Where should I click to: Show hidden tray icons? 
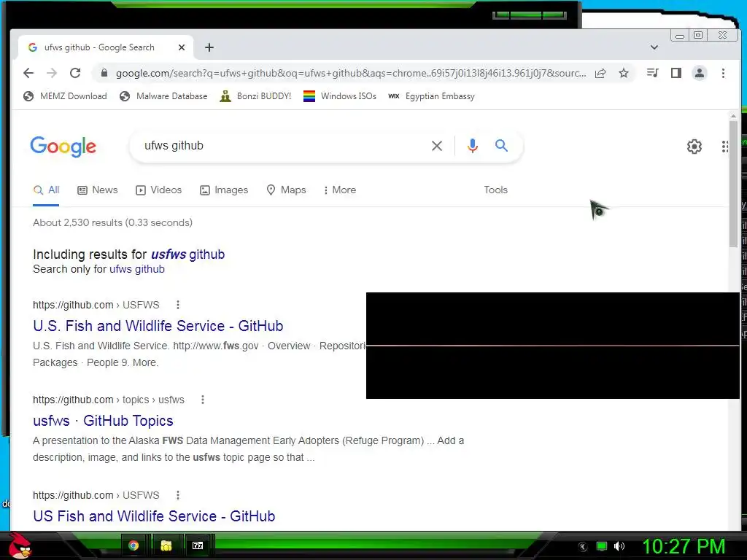pos(582,547)
